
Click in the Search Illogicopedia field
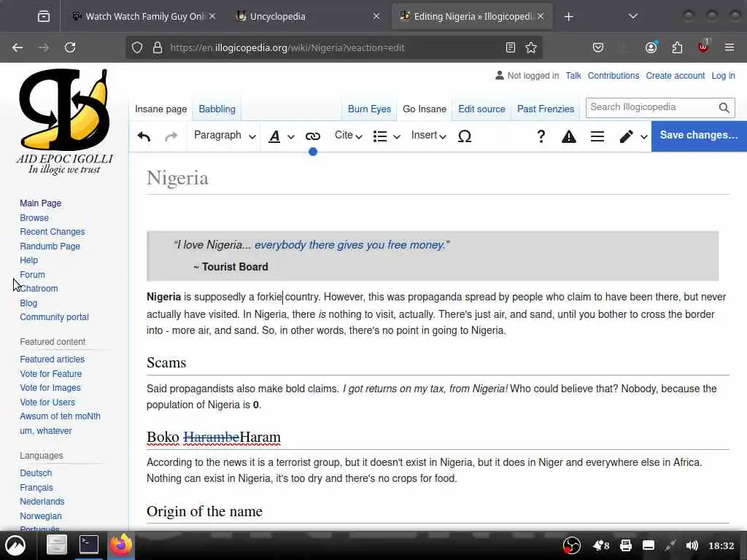pyautogui.click(x=651, y=108)
